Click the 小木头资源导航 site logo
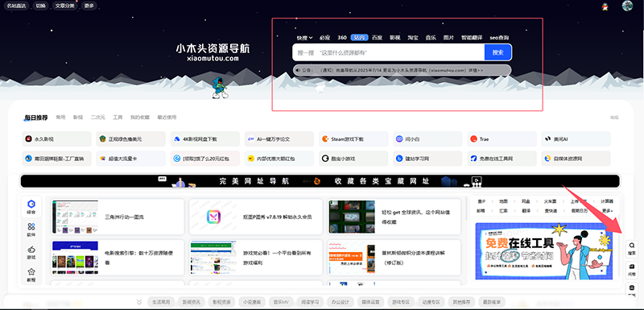This screenshot has width=644, height=310. point(213,52)
